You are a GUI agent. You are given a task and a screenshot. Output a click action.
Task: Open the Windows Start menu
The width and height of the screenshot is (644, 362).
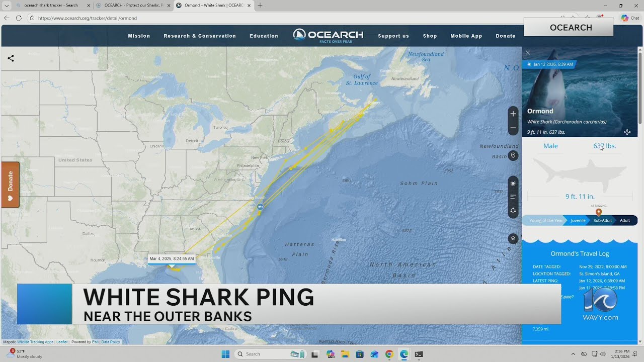[x=225, y=354]
